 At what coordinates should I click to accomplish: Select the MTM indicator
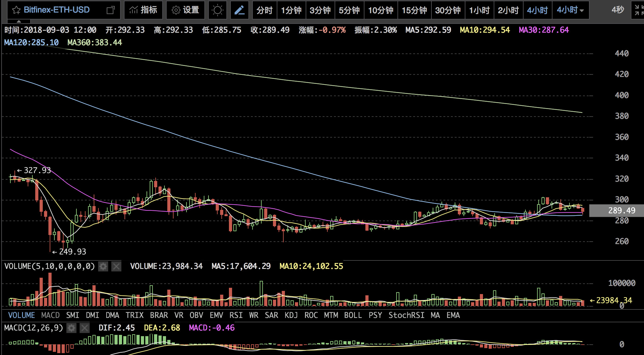click(x=331, y=315)
